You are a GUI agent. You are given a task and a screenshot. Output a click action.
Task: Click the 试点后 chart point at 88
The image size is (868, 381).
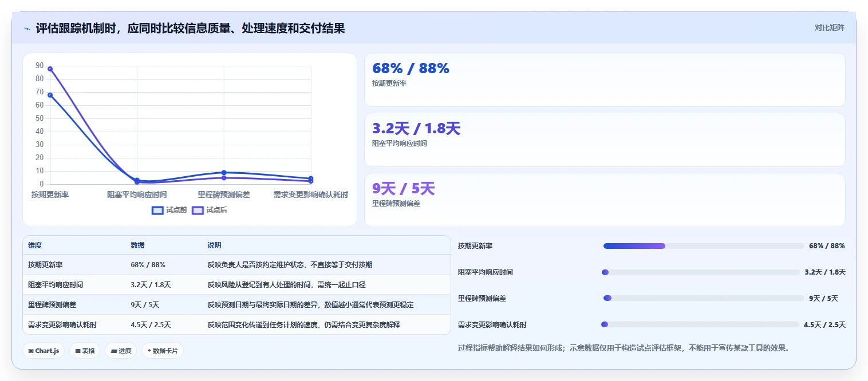tap(50, 69)
